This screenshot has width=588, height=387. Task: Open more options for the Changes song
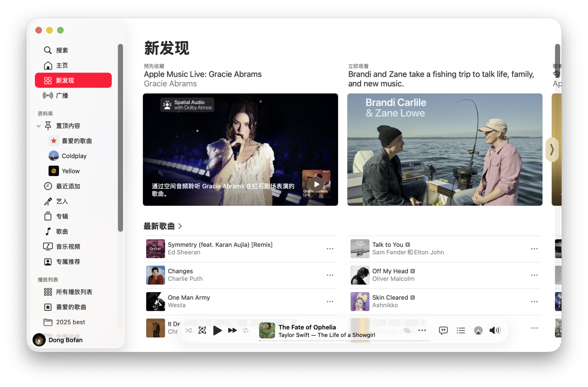tap(330, 275)
